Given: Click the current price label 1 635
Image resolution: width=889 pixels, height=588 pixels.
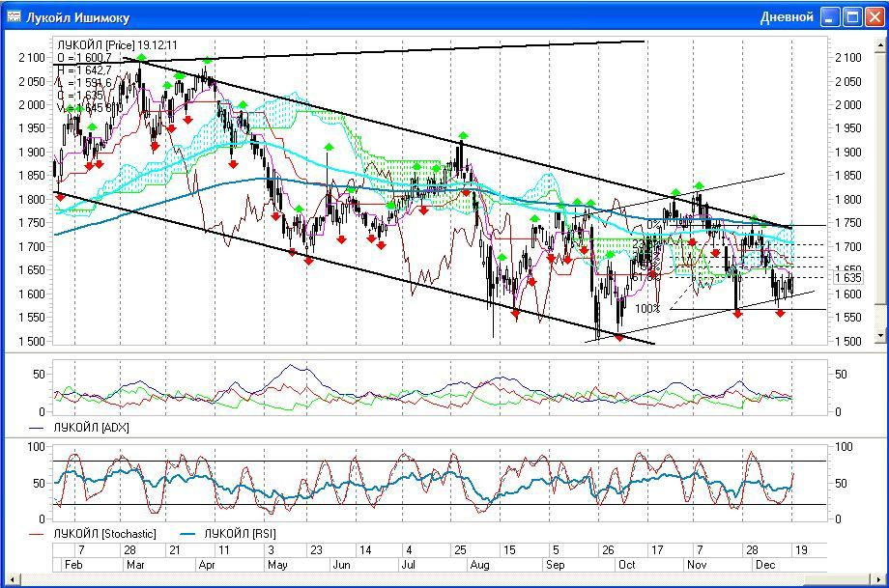Looking at the screenshot, I should click(848, 277).
